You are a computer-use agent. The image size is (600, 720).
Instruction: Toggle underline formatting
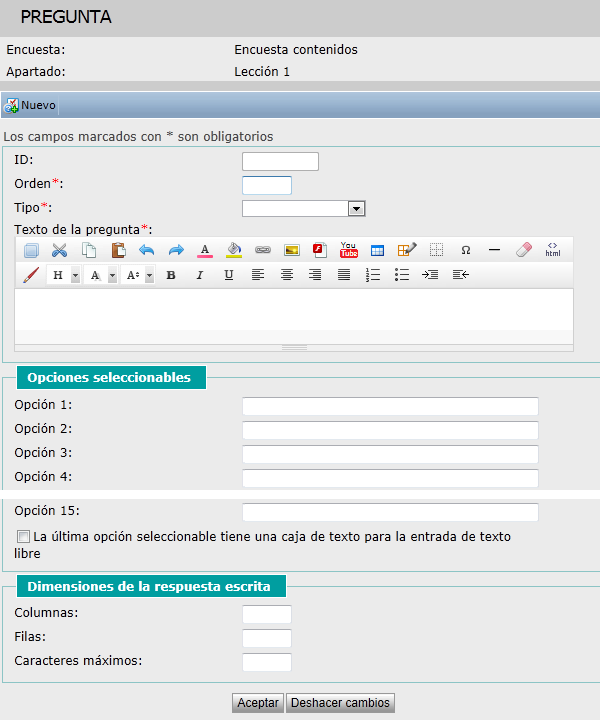pos(229,275)
